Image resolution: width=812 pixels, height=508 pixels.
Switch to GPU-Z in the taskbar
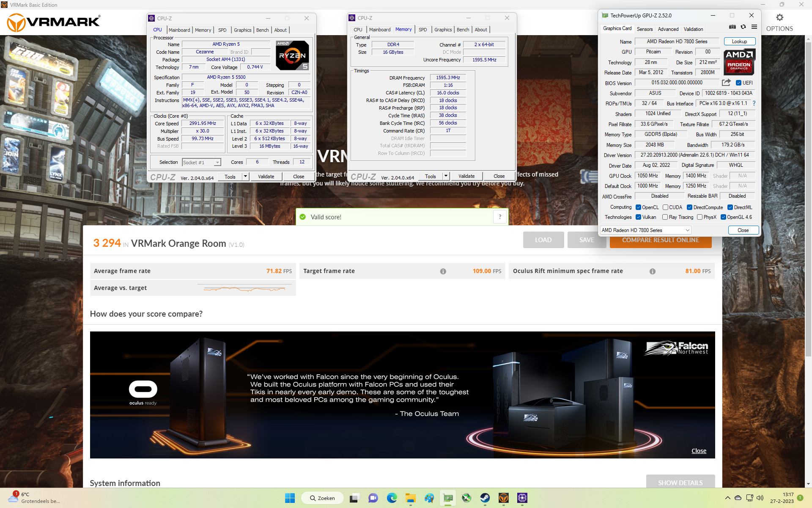point(448,498)
